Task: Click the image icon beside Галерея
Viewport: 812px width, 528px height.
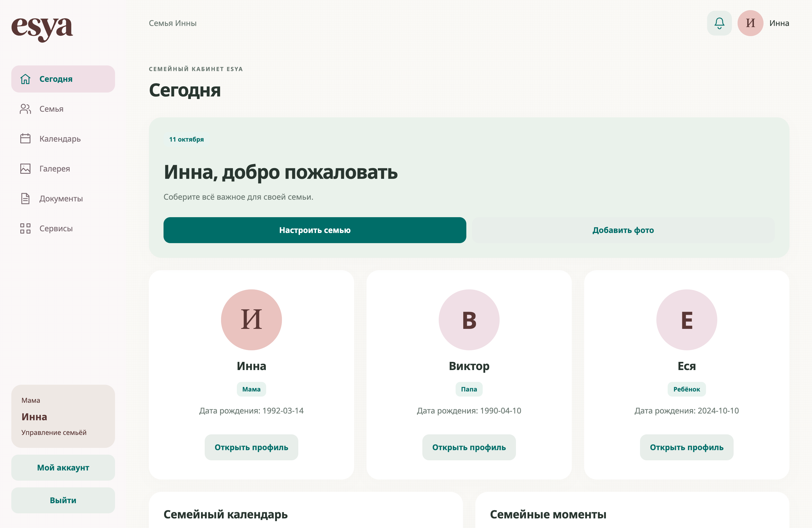Action: (25, 169)
